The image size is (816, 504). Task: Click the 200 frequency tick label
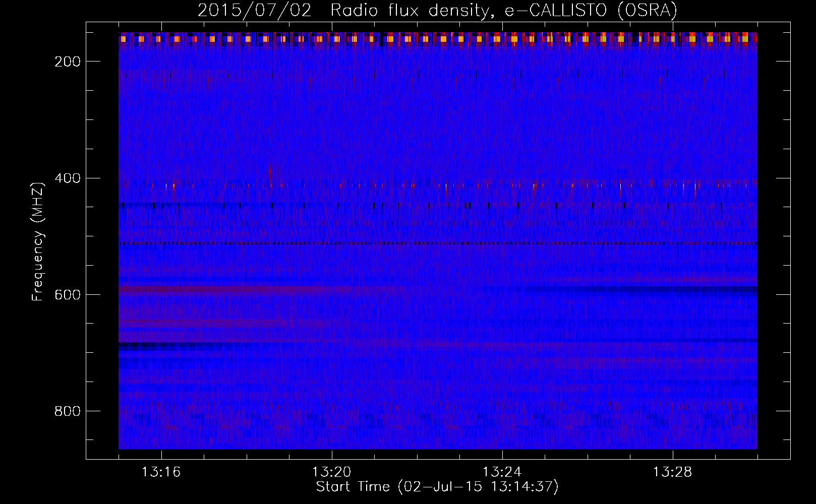click(68, 61)
